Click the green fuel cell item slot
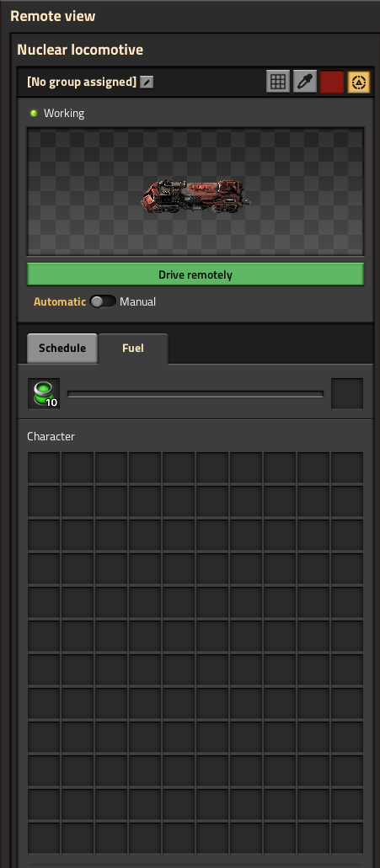Image resolution: width=380 pixels, height=868 pixels. [x=44, y=394]
